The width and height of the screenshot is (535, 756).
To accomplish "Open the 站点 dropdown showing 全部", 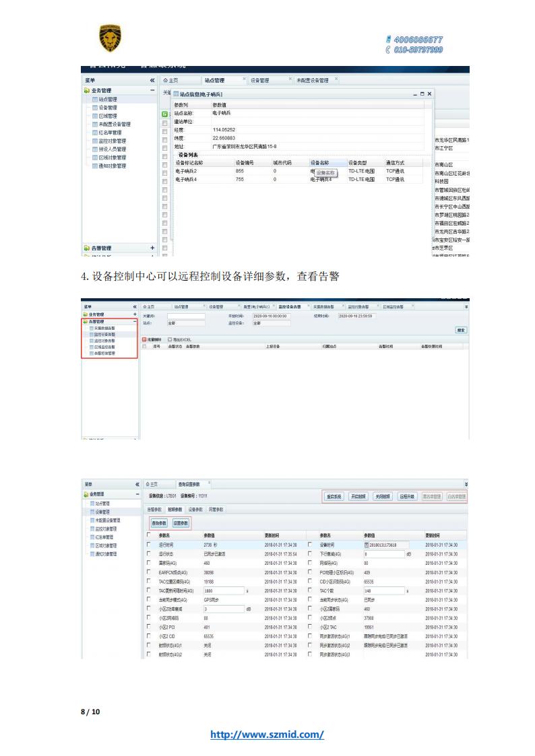I will 186,323.
